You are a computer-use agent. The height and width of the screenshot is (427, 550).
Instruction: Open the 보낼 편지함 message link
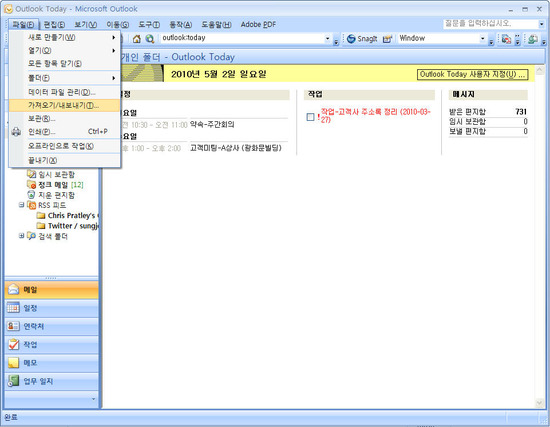[467, 131]
